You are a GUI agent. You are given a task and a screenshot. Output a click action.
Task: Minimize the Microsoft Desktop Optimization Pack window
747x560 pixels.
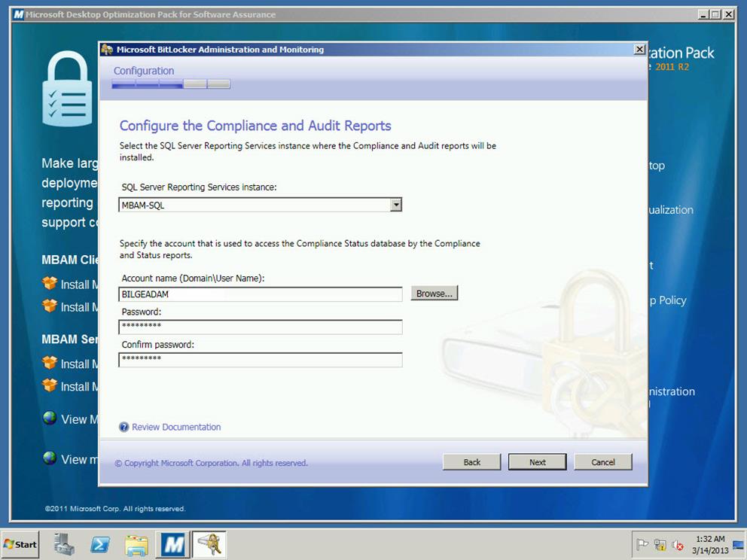[703, 14]
